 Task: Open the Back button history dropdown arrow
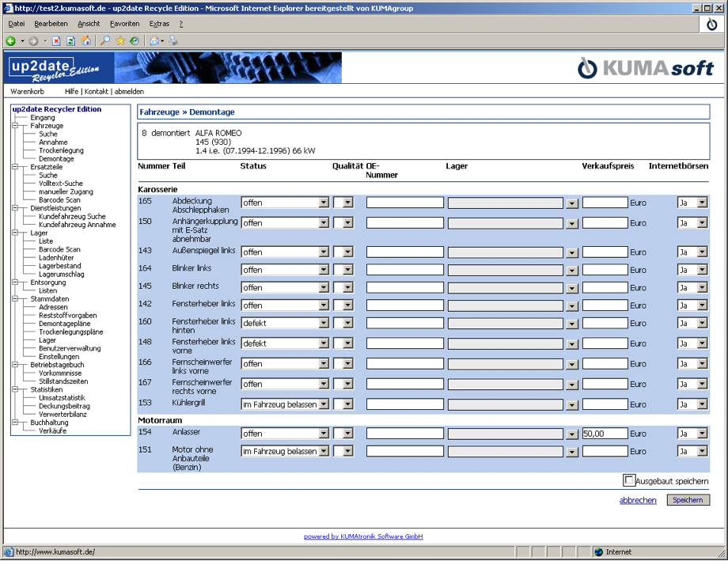(x=22, y=41)
